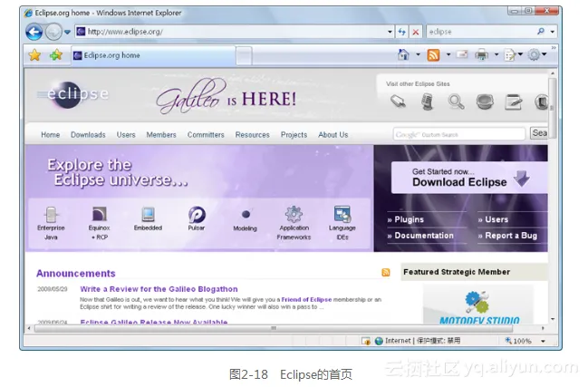Click the Announcements RSS feed icon
The height and width of the screenshot is (387, 588).
[385, 272]
